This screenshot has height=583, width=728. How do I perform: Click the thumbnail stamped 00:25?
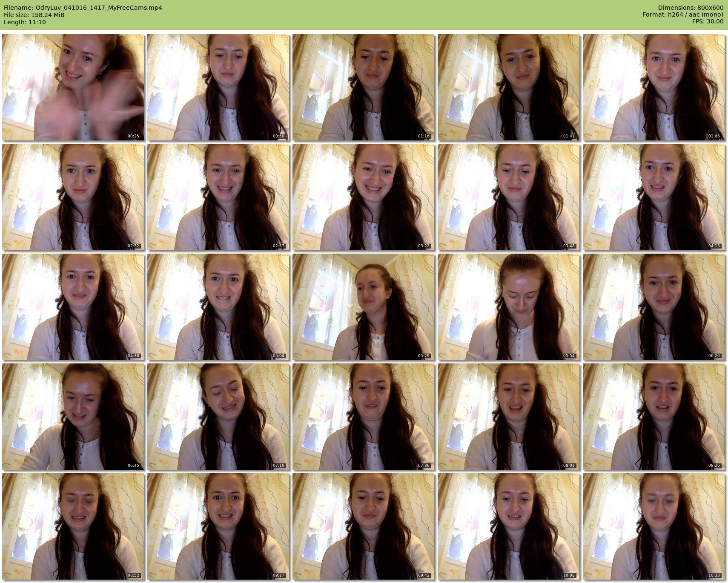point(73,87)
